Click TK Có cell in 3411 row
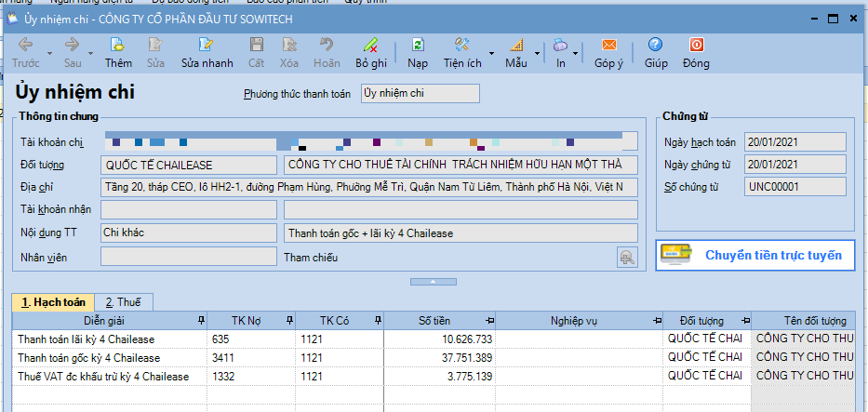This screenshot has width=868, height=412. (340, 358)
